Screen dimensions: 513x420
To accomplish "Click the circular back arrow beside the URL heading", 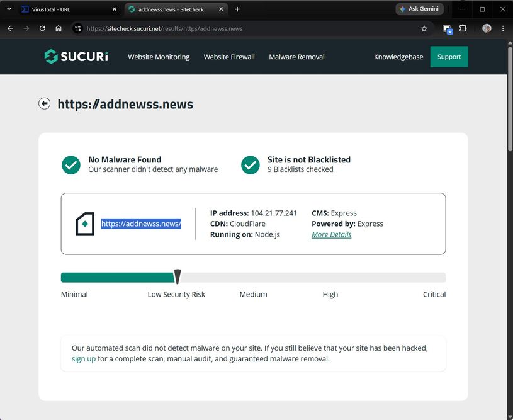I will tap(45, 103).
